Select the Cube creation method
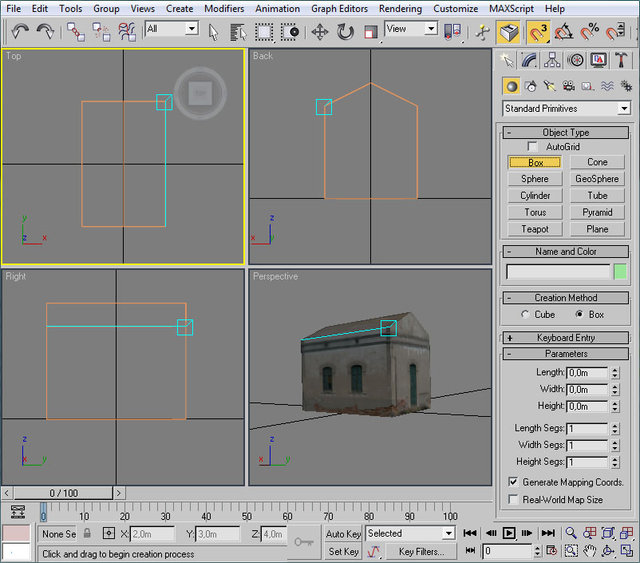 (526, 314)
